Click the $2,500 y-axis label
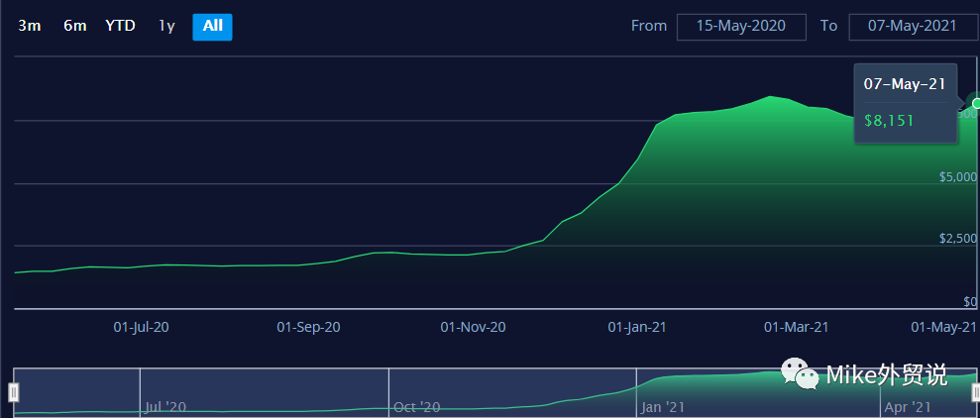The image size is (980, 418). pyautogui.click(x=957, y=239)
